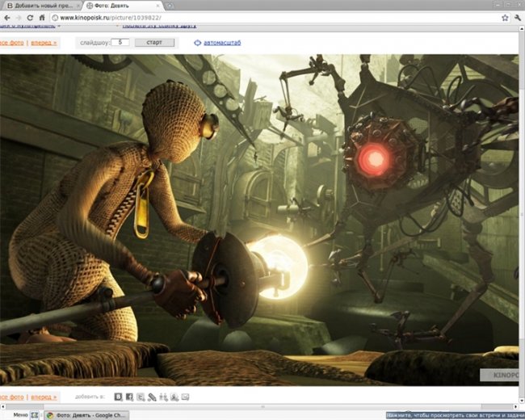
Task: Open the 'Меню' button in taskbar
Action: pyautogui.click(x=20, y=414)
